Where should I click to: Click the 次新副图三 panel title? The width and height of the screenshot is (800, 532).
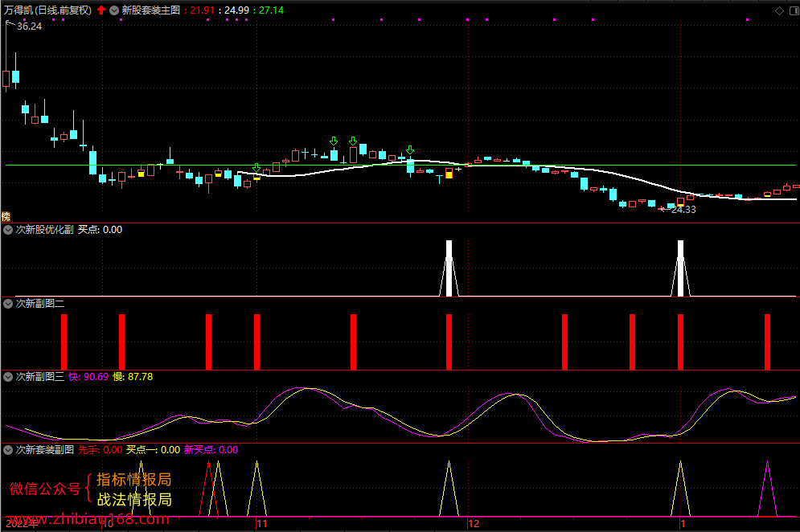40,377
